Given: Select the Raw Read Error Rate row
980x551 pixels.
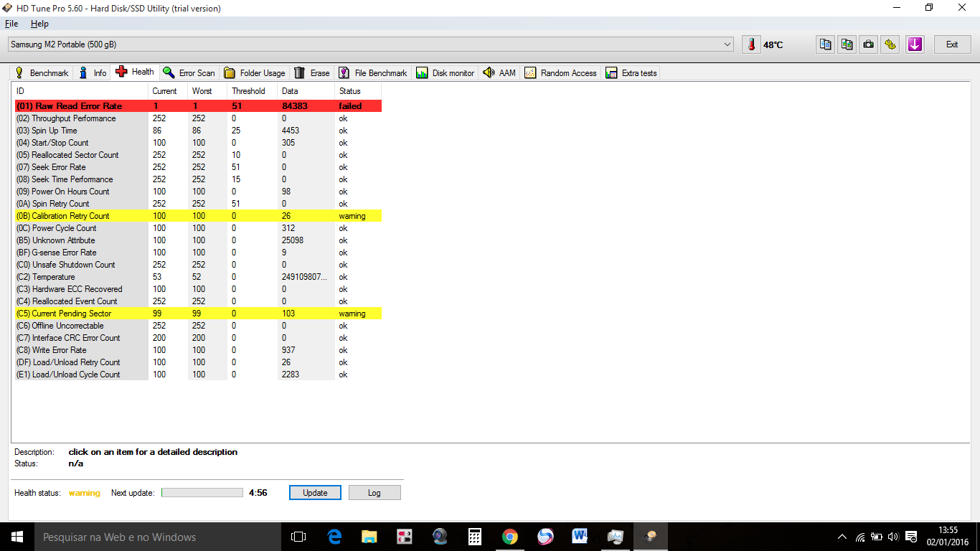Looking at the screenshot, I should tap(198, 106).
